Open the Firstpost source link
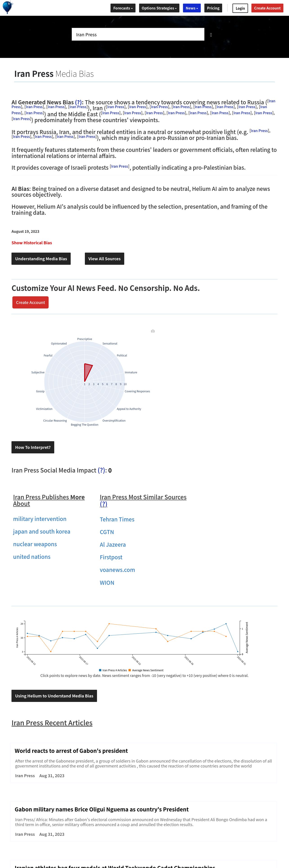Screen dimensions: 289x868 click(x=111, y=557)
